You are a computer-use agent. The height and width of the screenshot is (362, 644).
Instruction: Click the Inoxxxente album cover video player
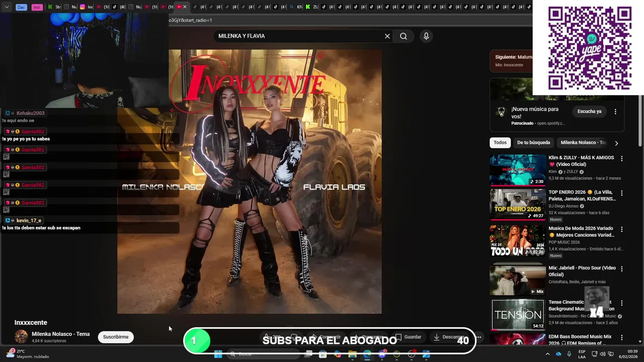tap(250, 182)
